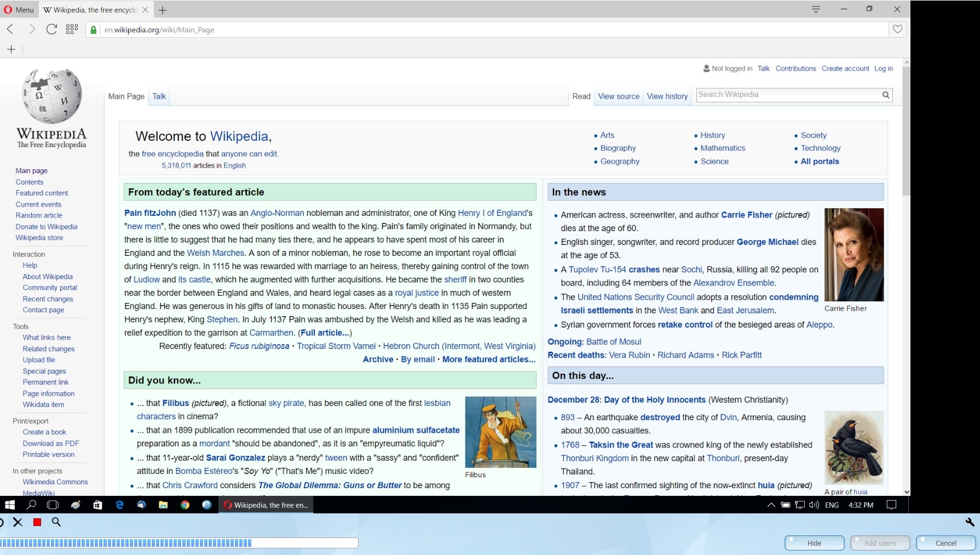Close the Wikipedia browser tab

point(145,10)
